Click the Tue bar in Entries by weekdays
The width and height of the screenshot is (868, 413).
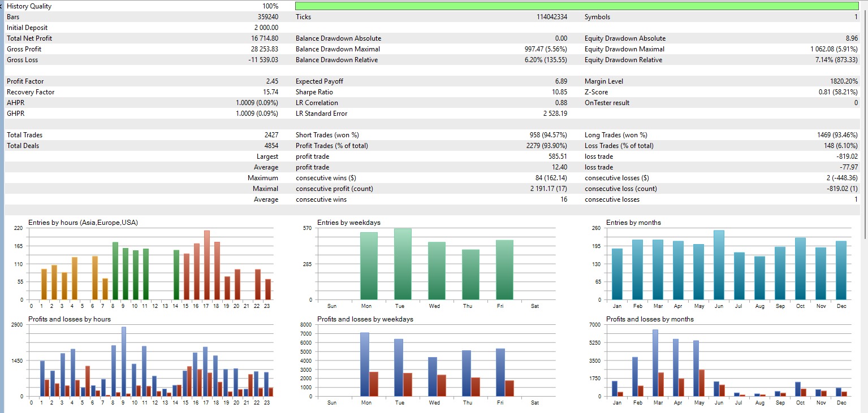coord(403,264)
